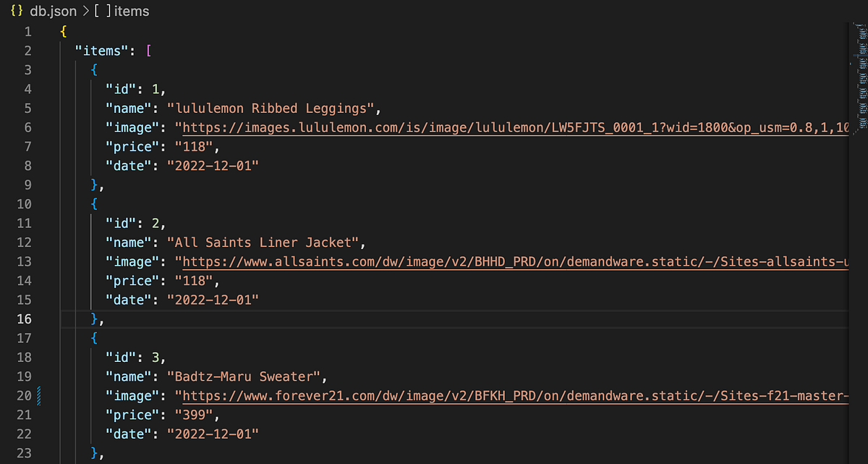
Task: Click line number 23 in the gutter
Action: pos(25,453)
